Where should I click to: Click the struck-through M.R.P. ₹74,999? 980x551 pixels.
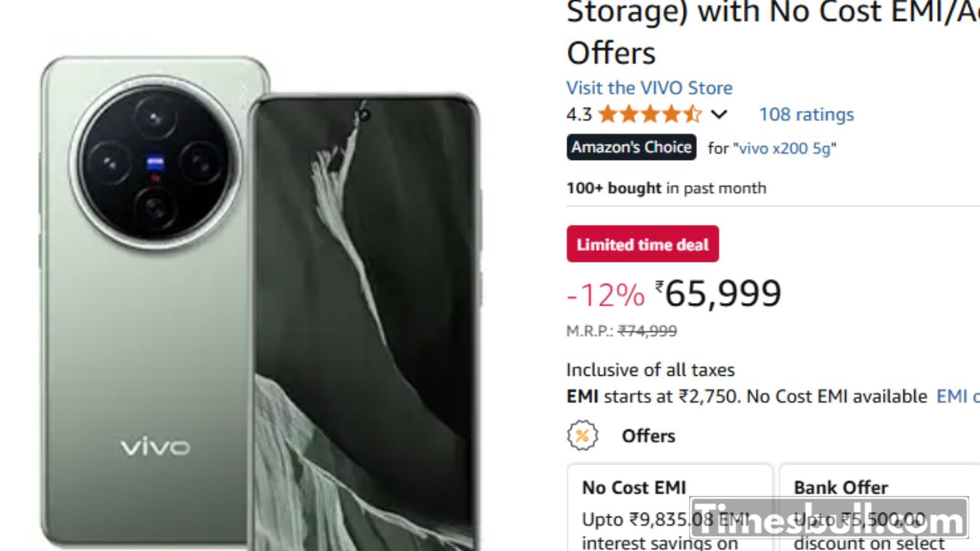coord(647,331)
